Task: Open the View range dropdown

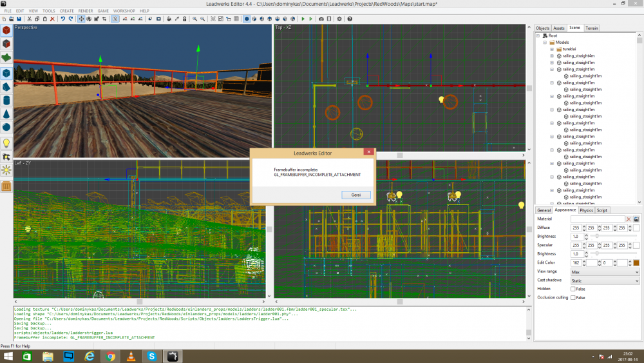Action: 605,272
